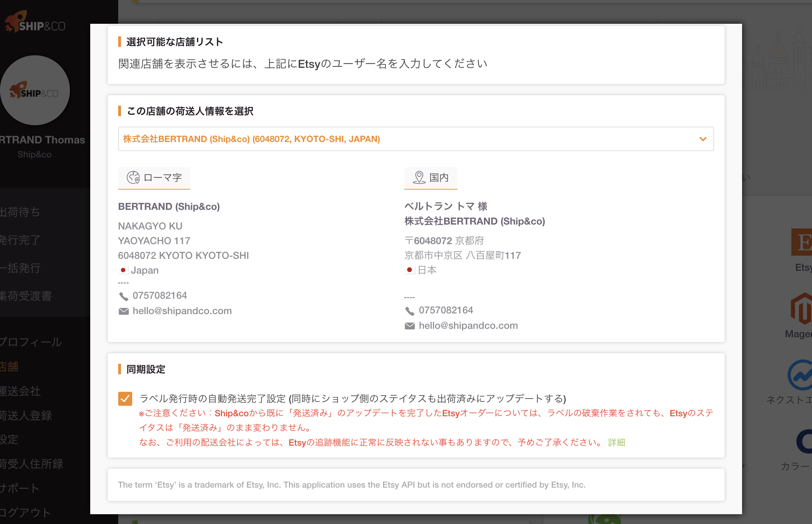Click romaji email hello@shipandco.com
Screen dimensions: 812x524
coord(182,311)
